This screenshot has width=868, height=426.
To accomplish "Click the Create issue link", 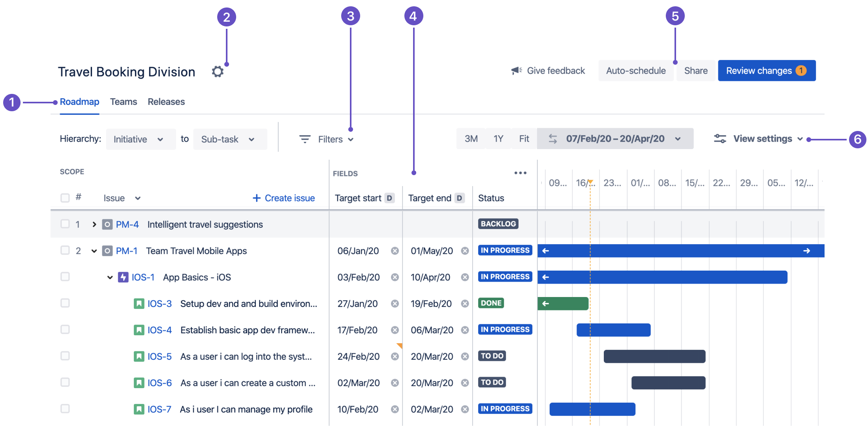I will tap(284, 198).
